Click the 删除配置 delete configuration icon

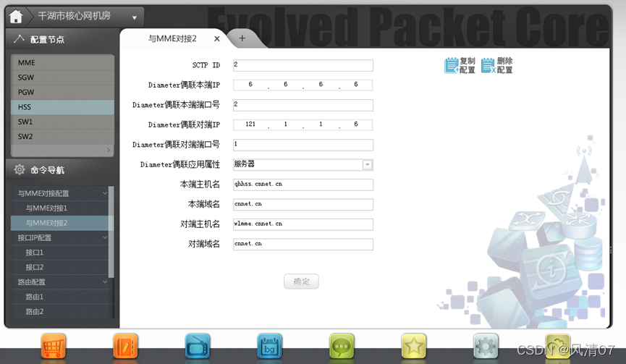click(x=497, y=65)
